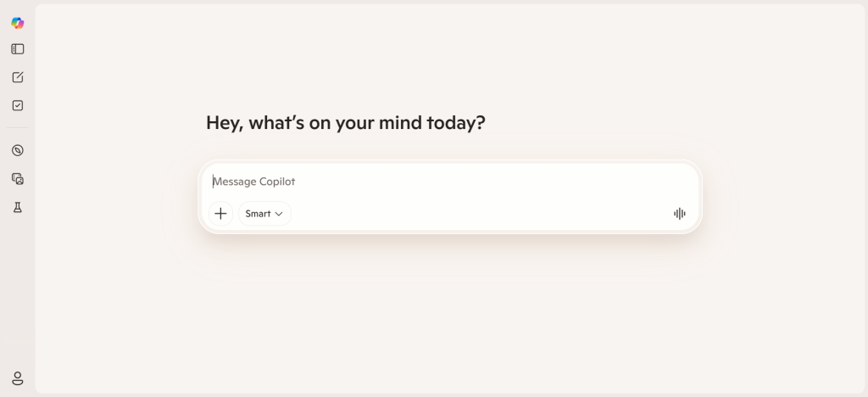The width and height of the screenshot is (868, 397).
Task: Expand the left navigation rail
Action: pyautogui.click(x=17, y=49)
